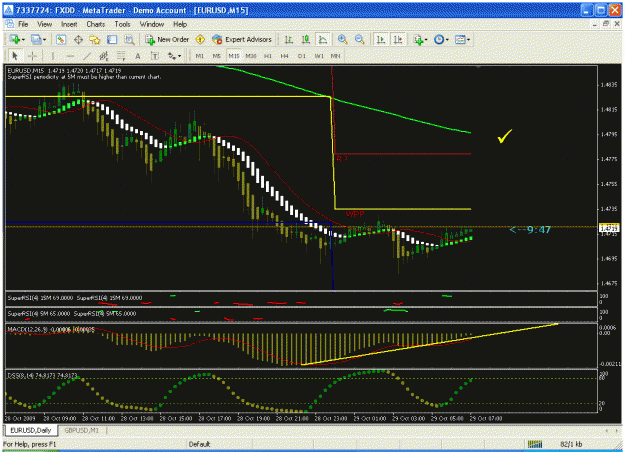This screenshot has height=452, width=625.
Task: Click the yellow diamond MetaEditor icon
Action: (x=200, y=39)
